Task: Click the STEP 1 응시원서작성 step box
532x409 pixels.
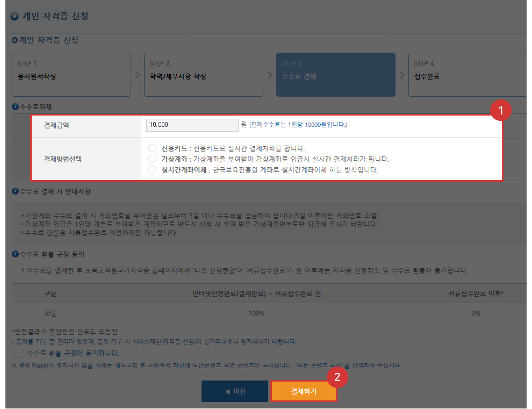Action: click(71, 75)
